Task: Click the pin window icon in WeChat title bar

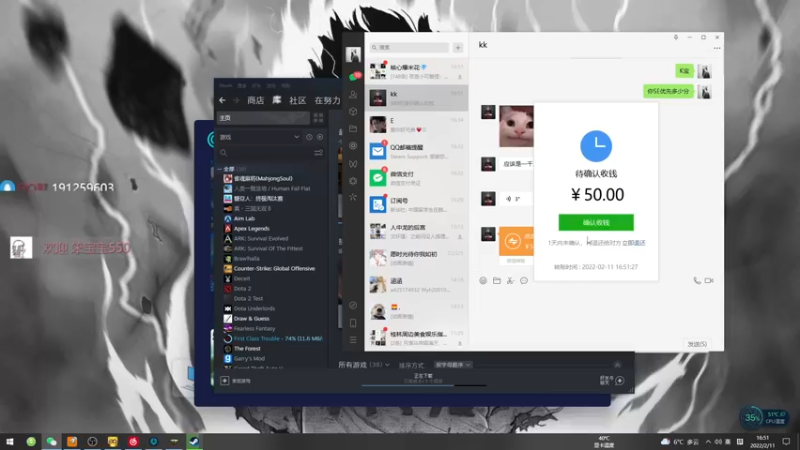Action: pos(676,37)
